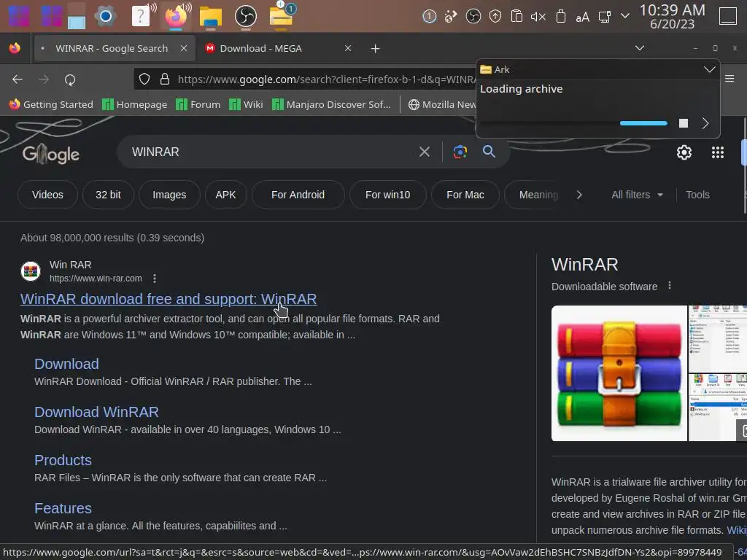This screenshot has width=747, height=560.
Task: Click the show desktop panel button
Action: click(728, 16)
